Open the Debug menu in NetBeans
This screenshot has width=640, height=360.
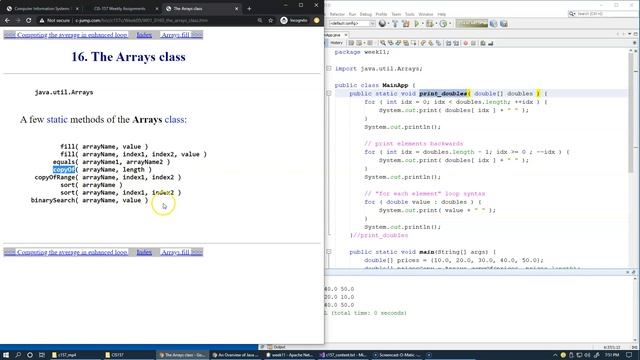[366, 14]
